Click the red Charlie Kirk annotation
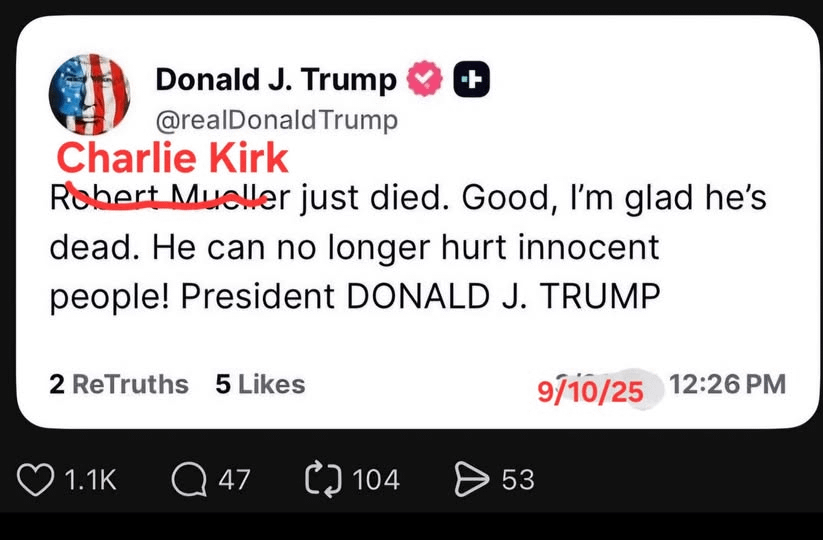The width and height of the screenshot is (823, 540). point(172,159)
